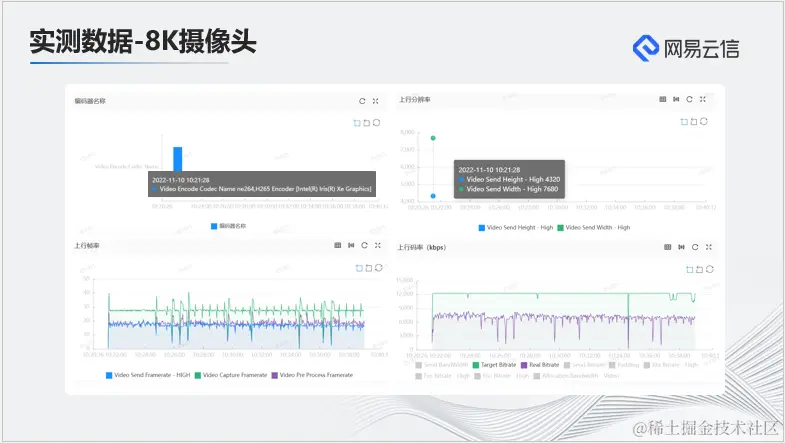Click the 上行分辨率 panel title
The image size is (785, 443).
click(x=415, y=100)
